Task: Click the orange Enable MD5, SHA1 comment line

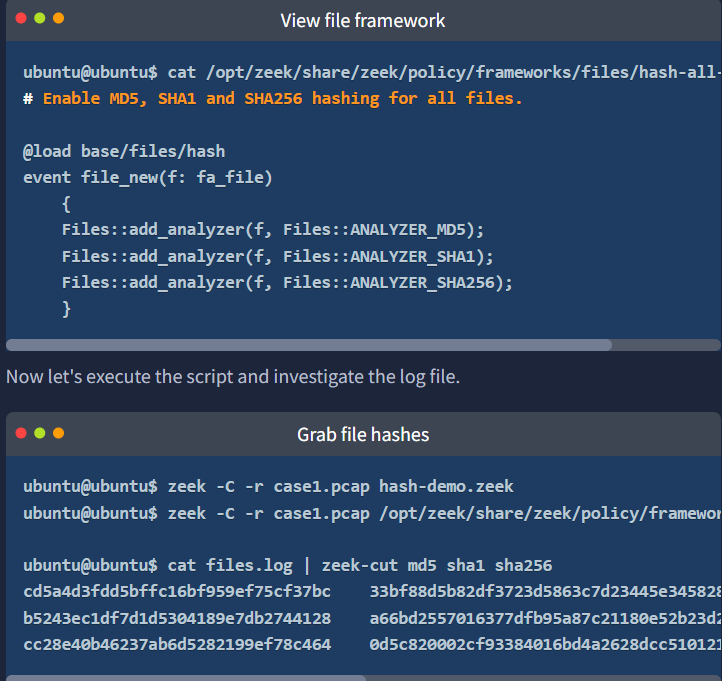Action: (272, 98)
